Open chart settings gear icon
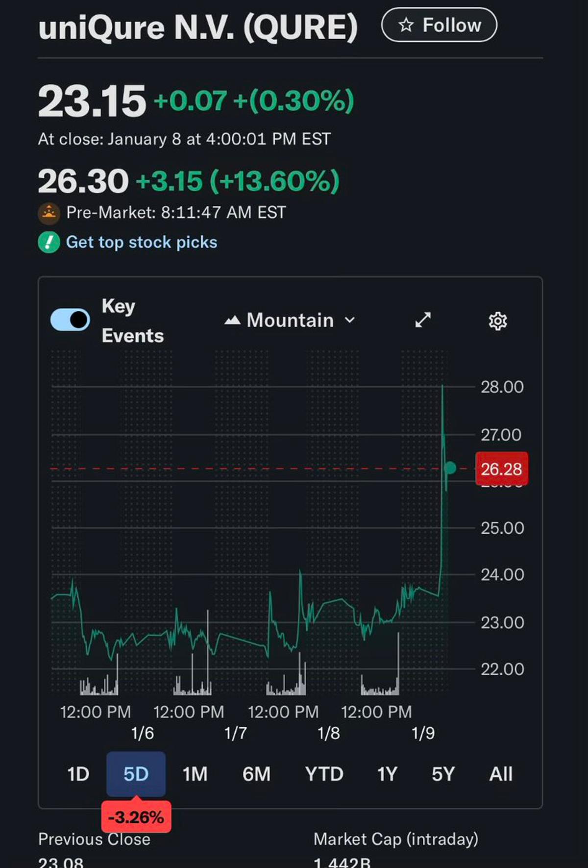The height and width of the screenshot is (868, 588). pos(498,321)
